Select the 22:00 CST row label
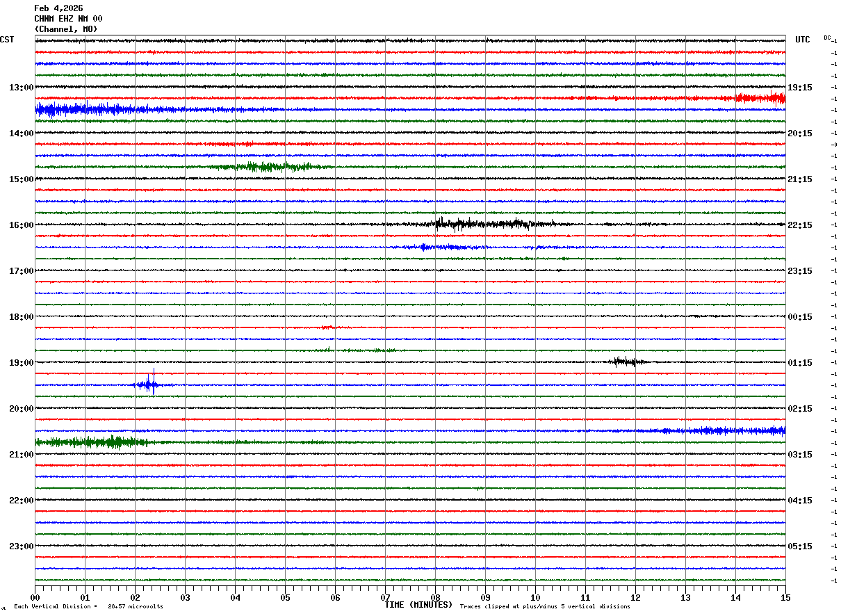This screenshot has height=616, width=841. pyautogui.click(x=22, y=501)
